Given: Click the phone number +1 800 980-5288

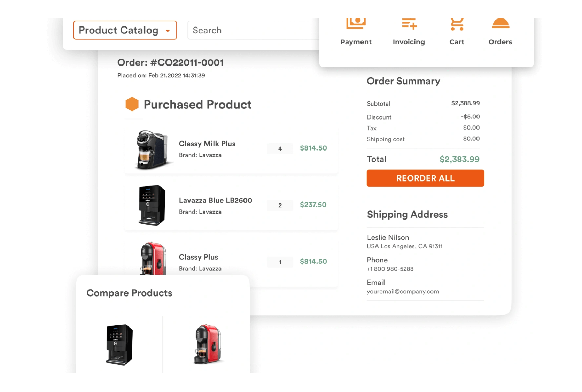Looking at the screenshot, I should tap(390, 269).
